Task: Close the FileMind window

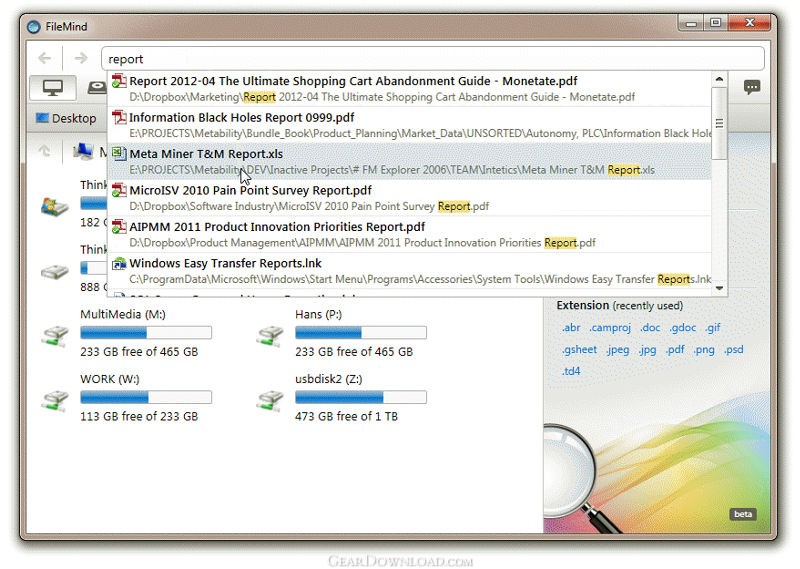Action: tap(749, 23)
